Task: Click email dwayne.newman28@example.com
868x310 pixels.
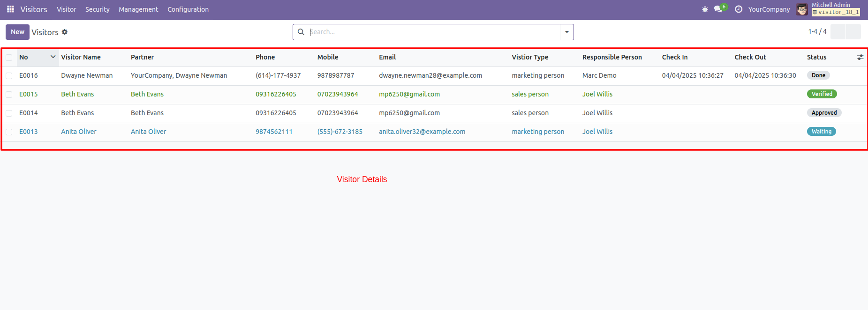Action: (x=430, y=75)
